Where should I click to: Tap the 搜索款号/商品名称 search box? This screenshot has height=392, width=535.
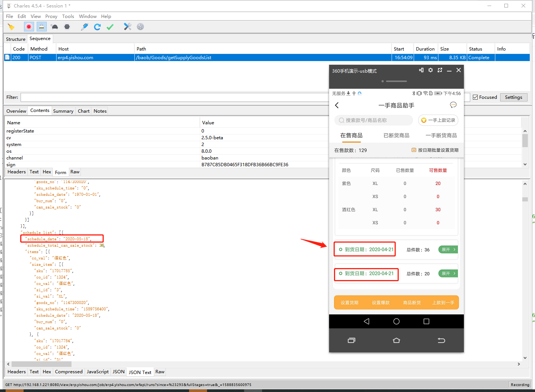point(373,120)
